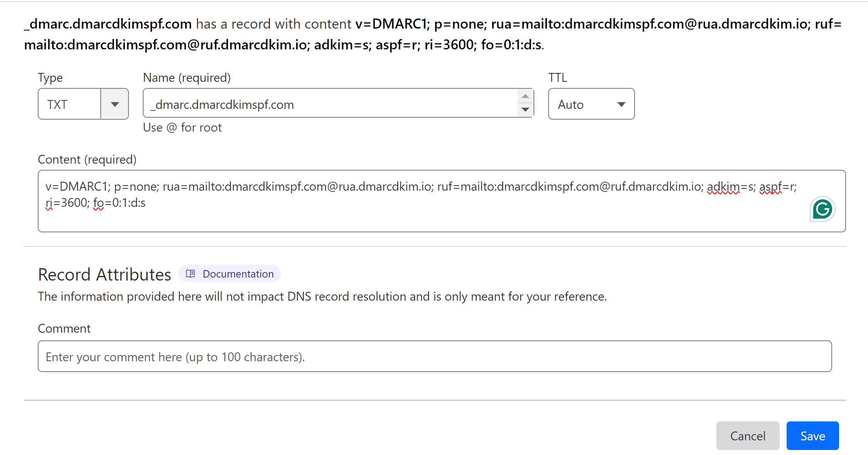
Task: Click the Name field with _dmarc.dmarcdkimspf.com
Action: [338, 103]
